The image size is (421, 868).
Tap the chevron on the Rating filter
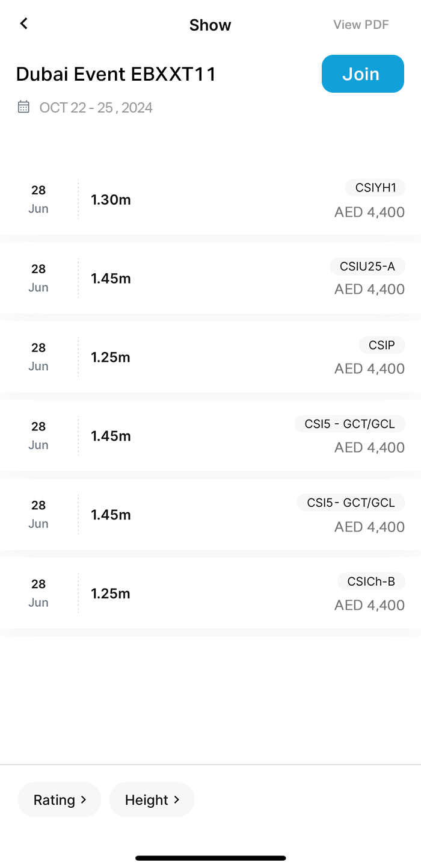84,799
